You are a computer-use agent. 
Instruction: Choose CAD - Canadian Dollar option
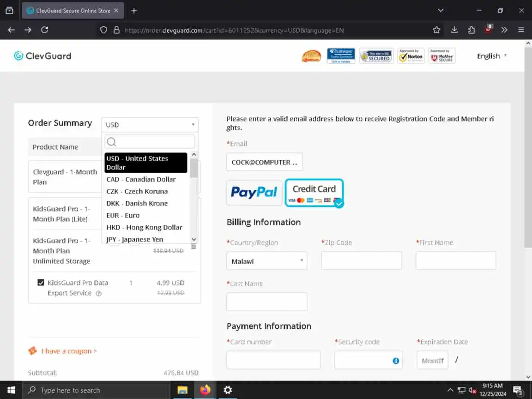146,179
